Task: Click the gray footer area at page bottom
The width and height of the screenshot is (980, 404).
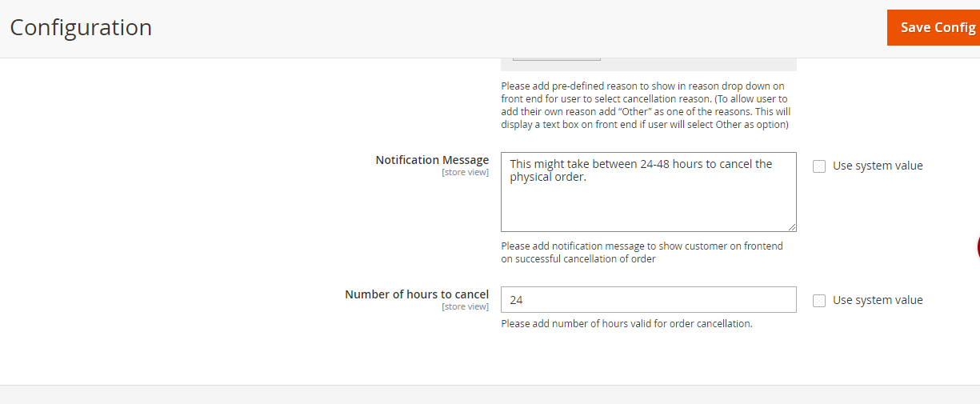Action: coord(490,395)
